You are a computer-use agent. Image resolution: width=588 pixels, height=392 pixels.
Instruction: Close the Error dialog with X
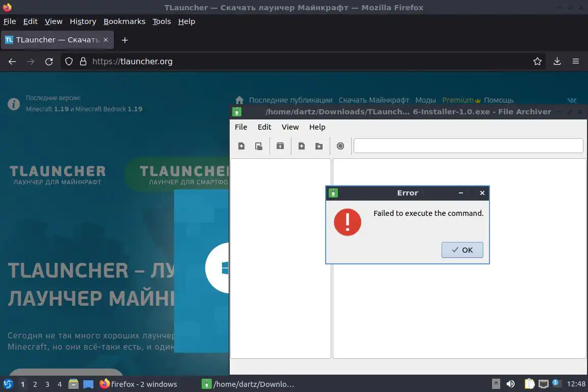tap(482, 193)
